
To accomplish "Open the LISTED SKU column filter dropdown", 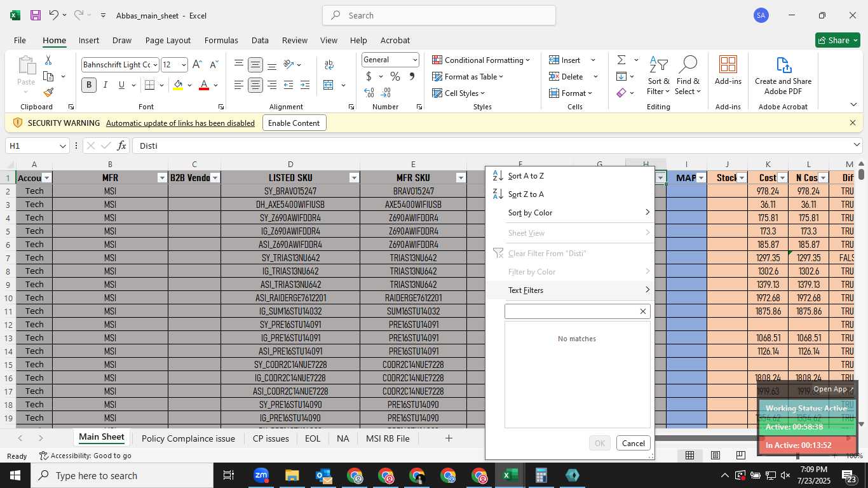I will [354, 178].
